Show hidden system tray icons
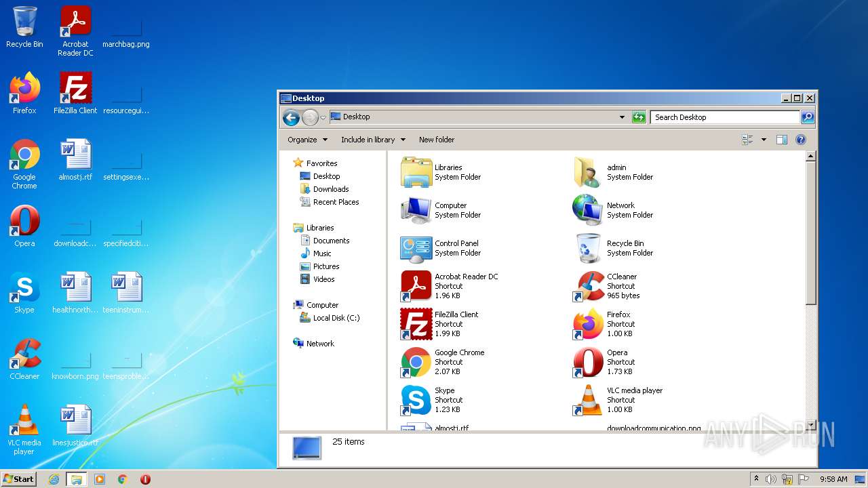The height and width of the screenshot is (488, 868). [757, 479]
